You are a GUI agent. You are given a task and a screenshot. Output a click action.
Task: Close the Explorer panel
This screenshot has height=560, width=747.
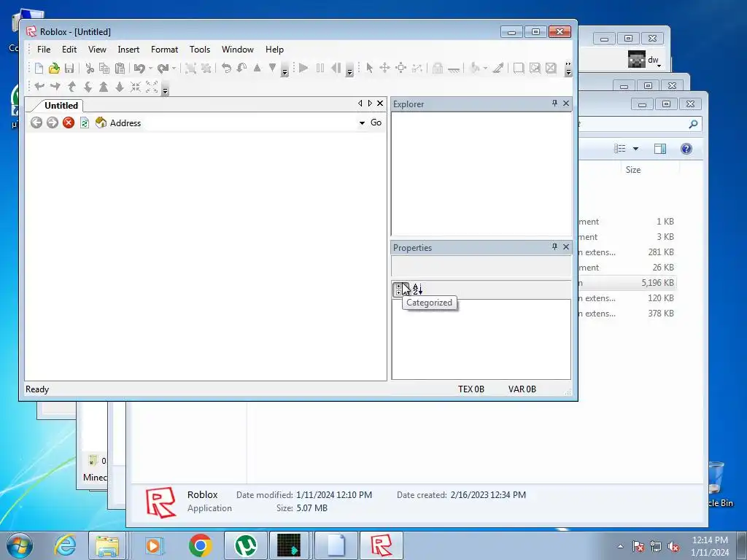coord(566,104)
